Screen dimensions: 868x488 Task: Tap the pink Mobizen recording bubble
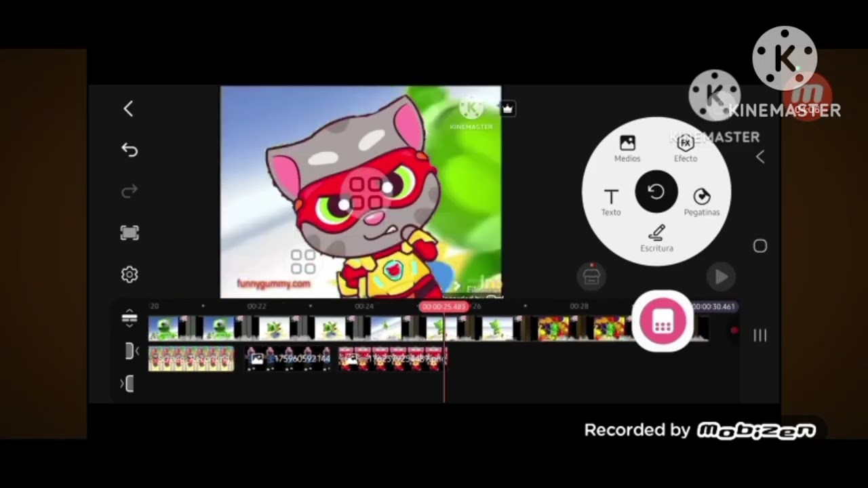(662, 323)
